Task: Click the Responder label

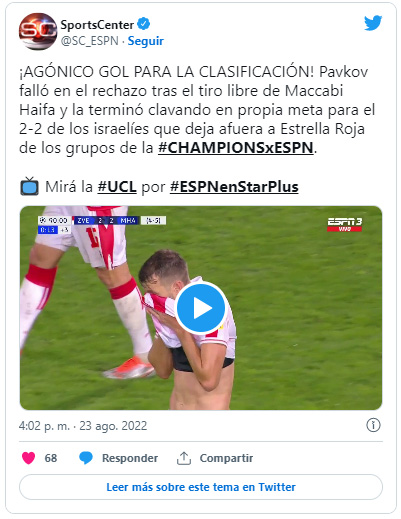Action: pyautogui.click(x=130, y=458)
